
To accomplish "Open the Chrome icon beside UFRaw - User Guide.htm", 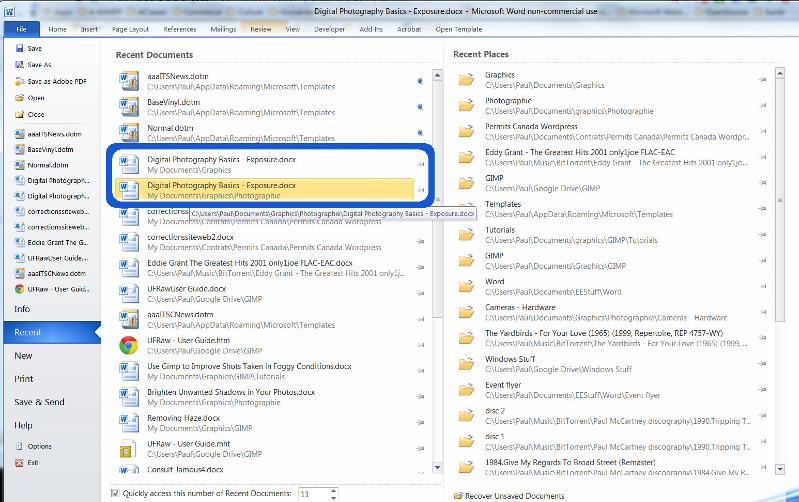I will pos(128,346).
